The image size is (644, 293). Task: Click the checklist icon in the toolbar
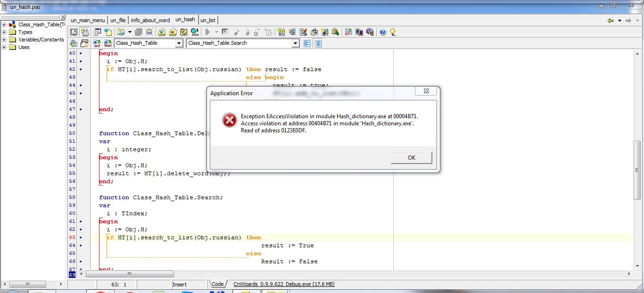pos(183,32)
